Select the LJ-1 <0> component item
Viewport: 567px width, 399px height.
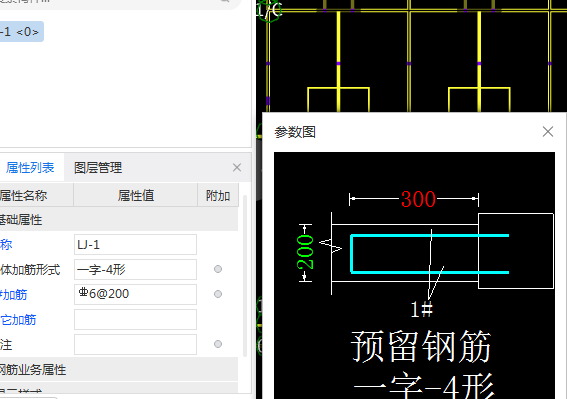coord(21,31)
